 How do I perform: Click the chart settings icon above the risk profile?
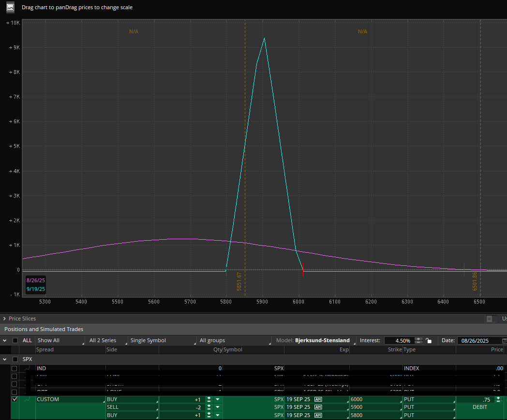pyautogui.click(x=10, y=7)
